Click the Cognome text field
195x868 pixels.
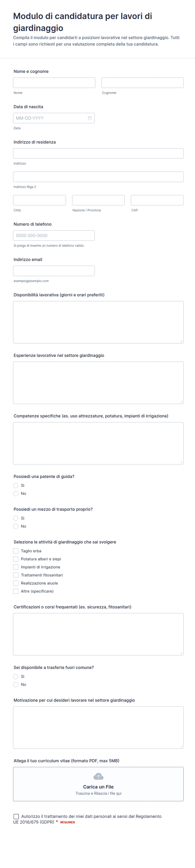pos(142,83)
